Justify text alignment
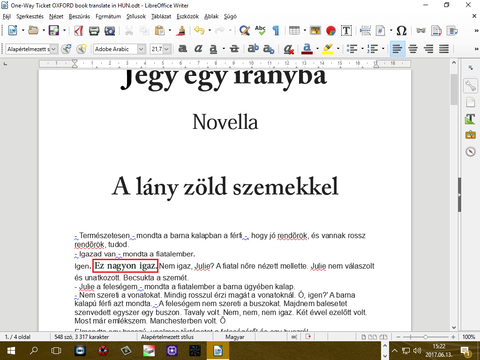The width and height of the screenshot is (480, 360). point(444,49)
